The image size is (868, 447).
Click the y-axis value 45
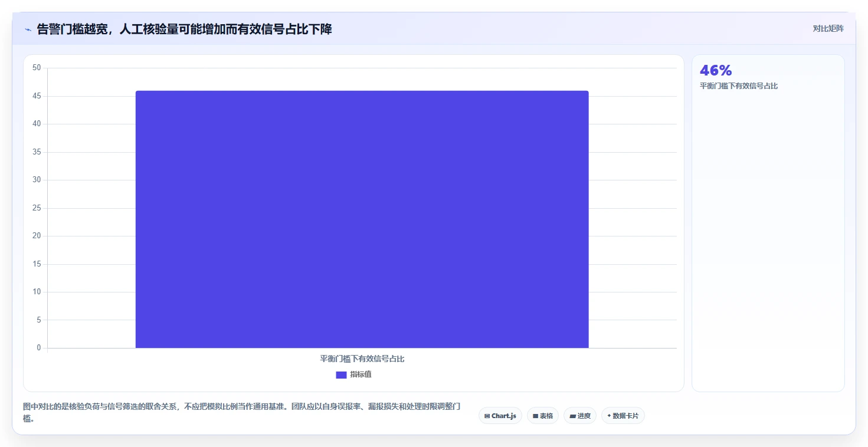37,96
